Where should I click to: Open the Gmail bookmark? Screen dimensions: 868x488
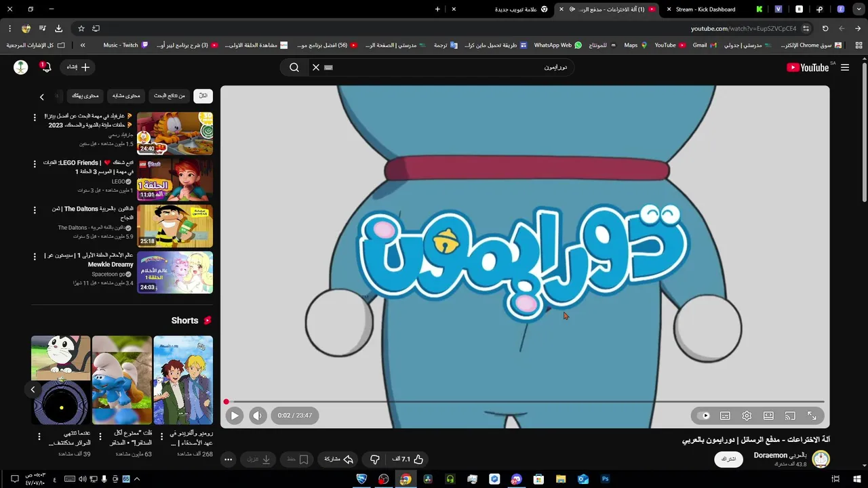[x=704, y=45]
